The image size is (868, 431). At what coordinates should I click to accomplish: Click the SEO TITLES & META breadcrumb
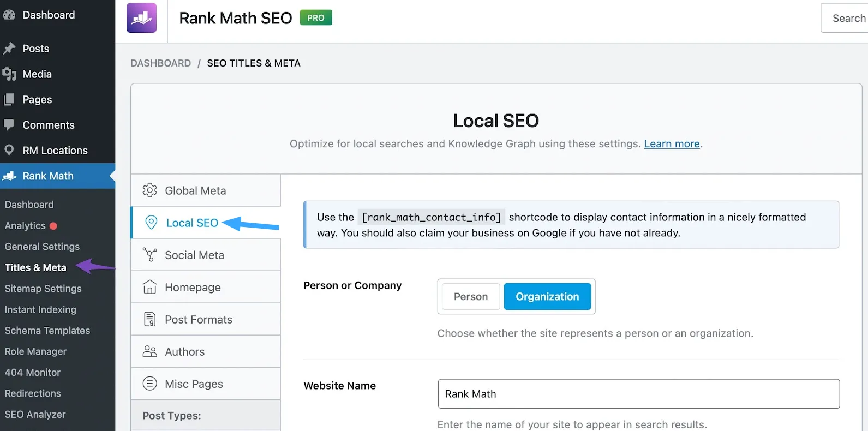254,63
